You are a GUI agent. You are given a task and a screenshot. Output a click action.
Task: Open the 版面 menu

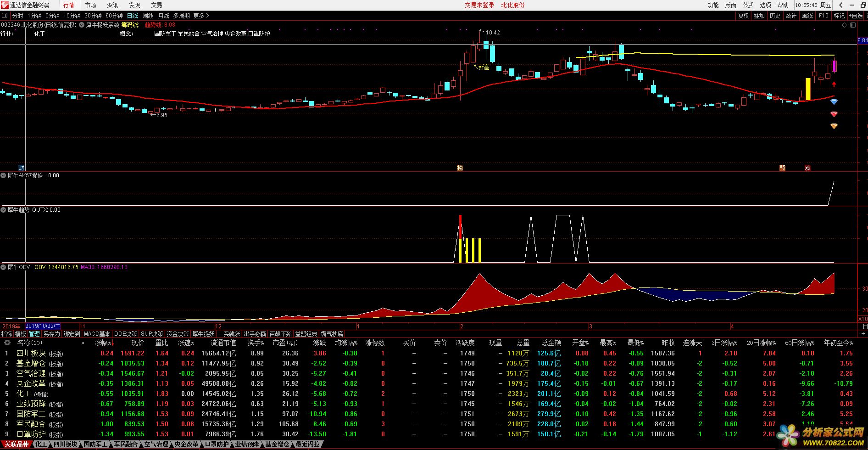[730, 5]
